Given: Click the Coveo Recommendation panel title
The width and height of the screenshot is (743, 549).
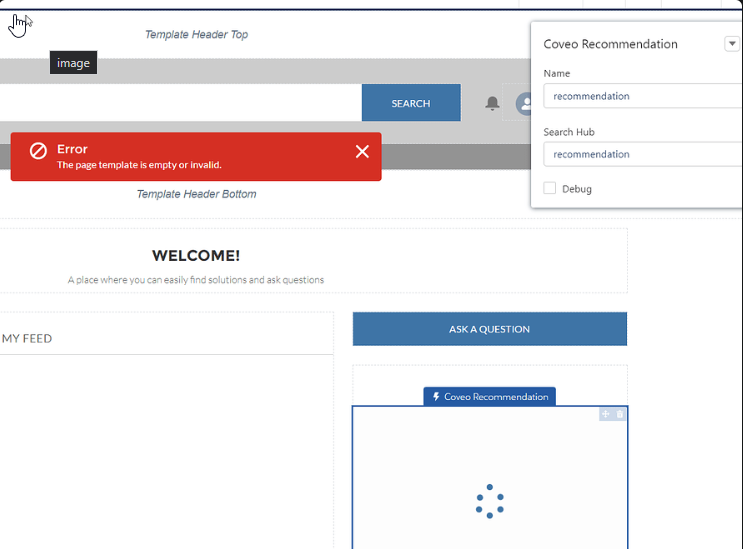Looking at the screenshot, I should point(610,44).
